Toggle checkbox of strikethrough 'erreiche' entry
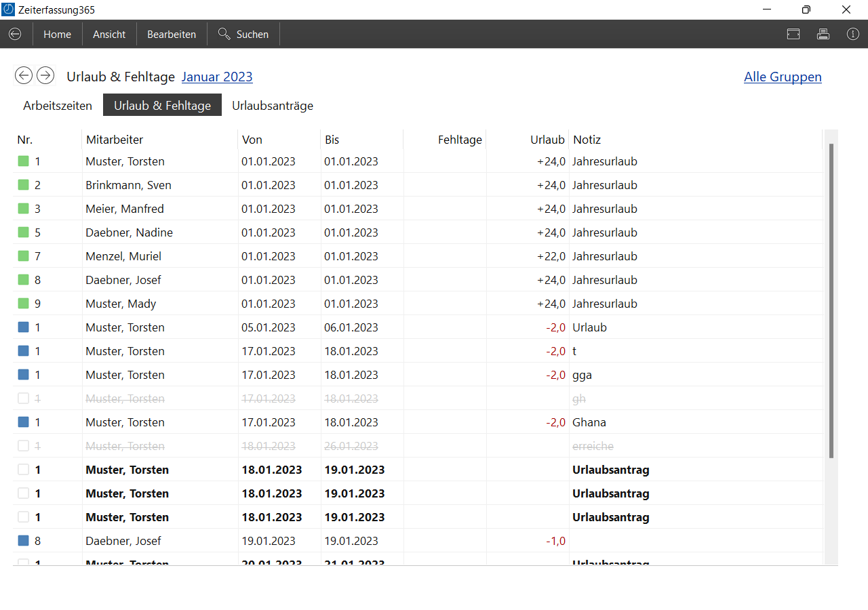 tap(24, 446)
